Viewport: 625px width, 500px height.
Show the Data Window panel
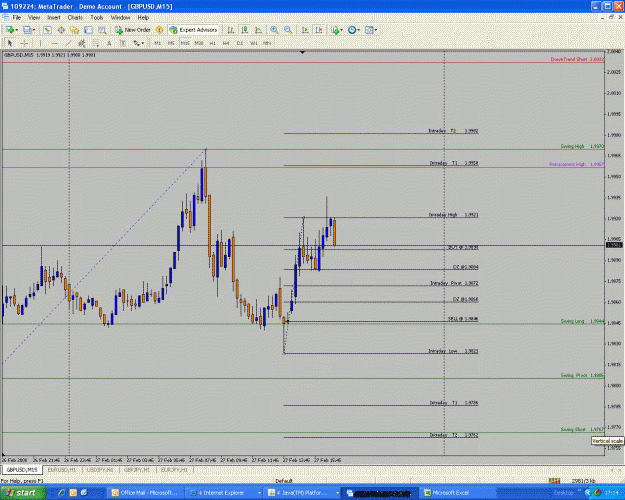[x=61, y=30]
